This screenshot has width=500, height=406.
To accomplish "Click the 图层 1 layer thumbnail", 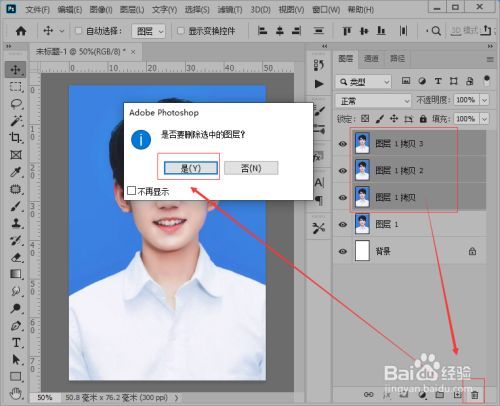I will click(x=362, y=224).
